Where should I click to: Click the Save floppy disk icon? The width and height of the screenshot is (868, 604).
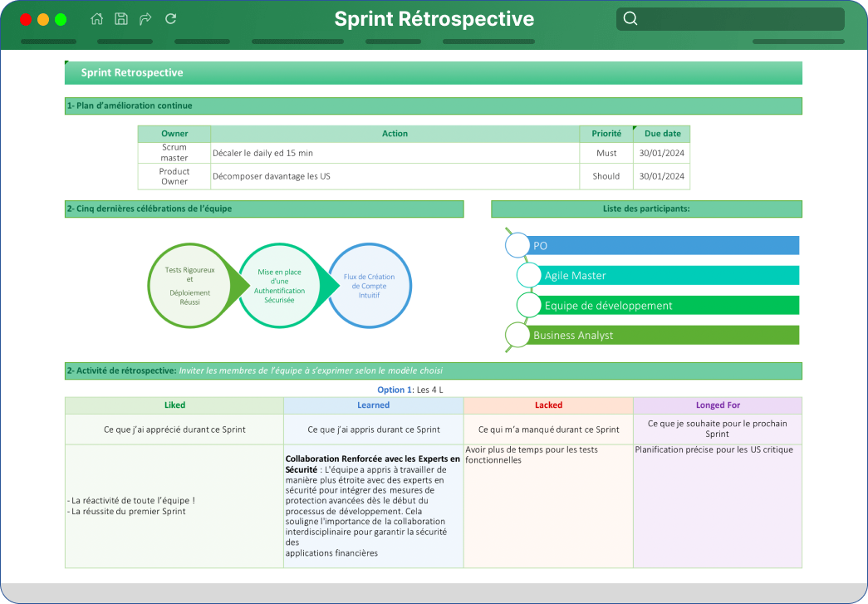click(x=121, y=19)
